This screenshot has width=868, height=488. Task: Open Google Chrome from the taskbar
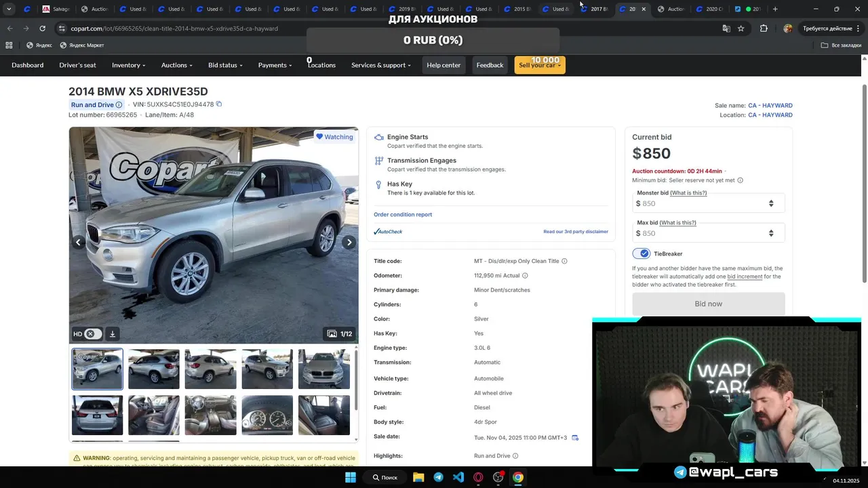click(x=518, y=477)
